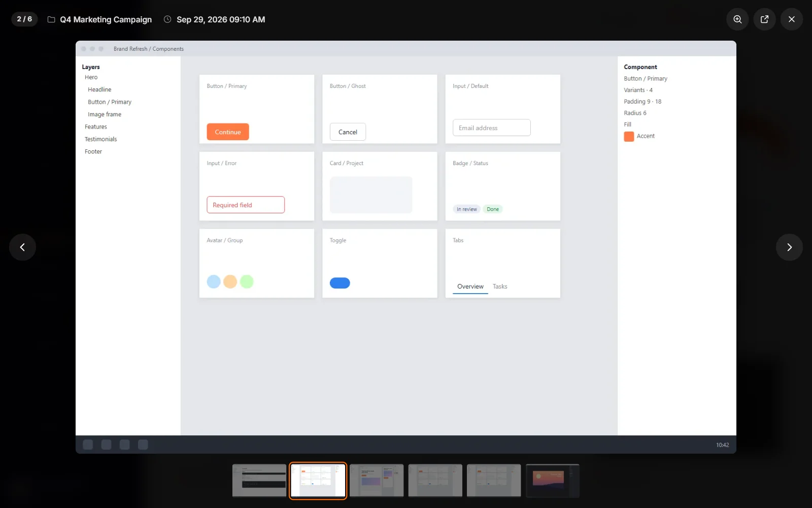Click the Email address input field
Image resolution: width=812 pixels, height=508 pixels.
coord(492,128)
